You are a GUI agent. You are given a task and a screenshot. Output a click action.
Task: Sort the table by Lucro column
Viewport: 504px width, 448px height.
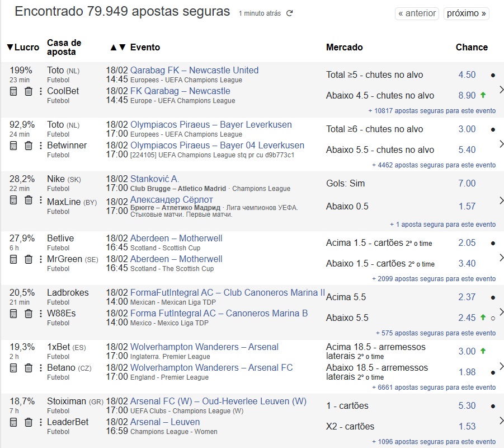[23, 47]
